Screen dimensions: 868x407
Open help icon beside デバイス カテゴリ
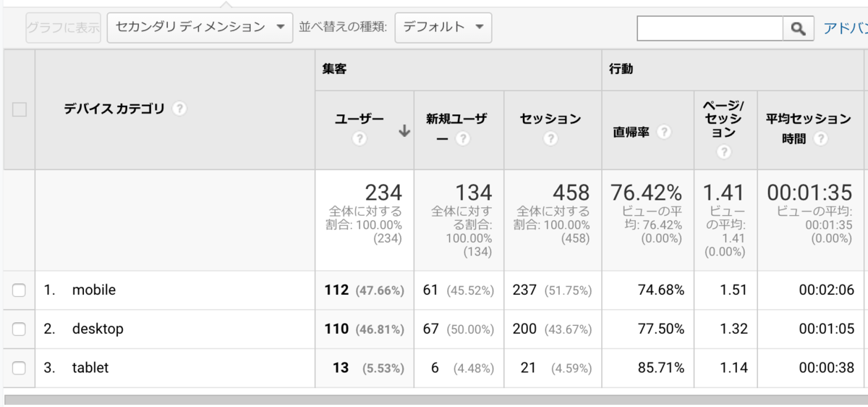pyautogui.click(x=180, y=109)
